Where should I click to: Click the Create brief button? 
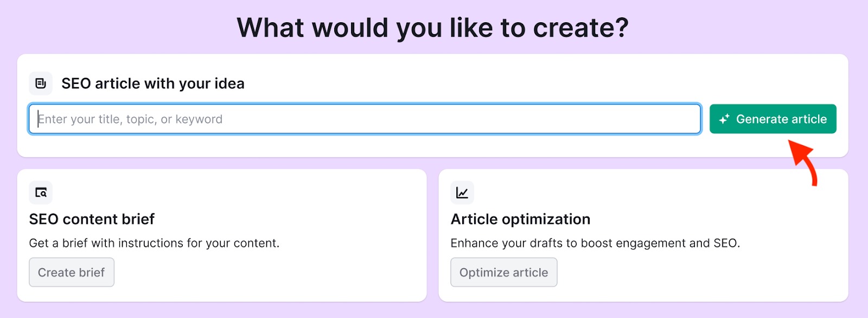71,272
